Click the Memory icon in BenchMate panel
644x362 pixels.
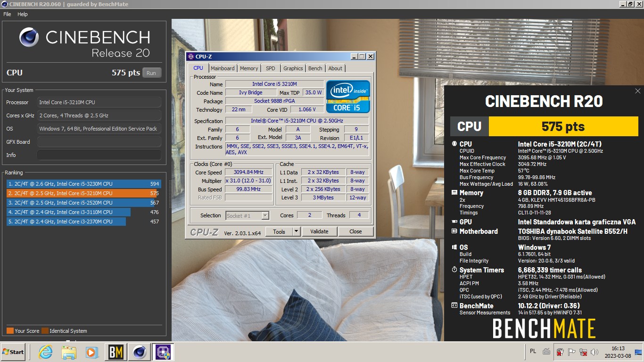click(x=454, y=193)
